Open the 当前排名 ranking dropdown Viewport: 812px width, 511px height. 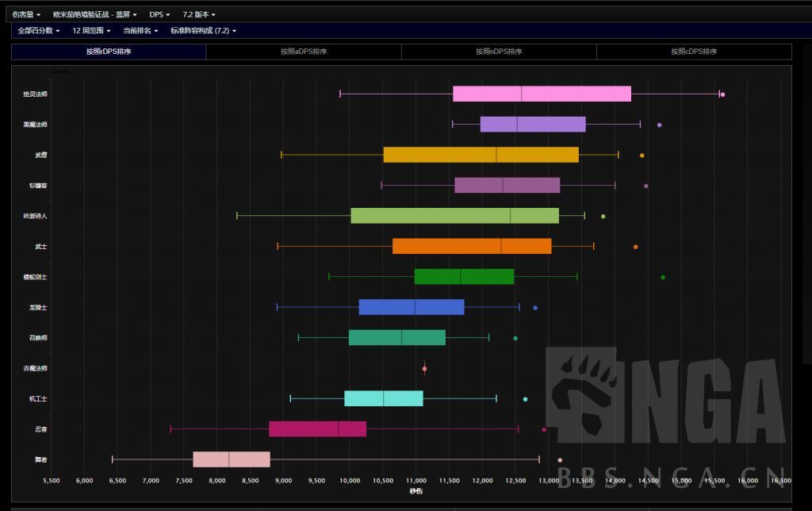point(140,30)
